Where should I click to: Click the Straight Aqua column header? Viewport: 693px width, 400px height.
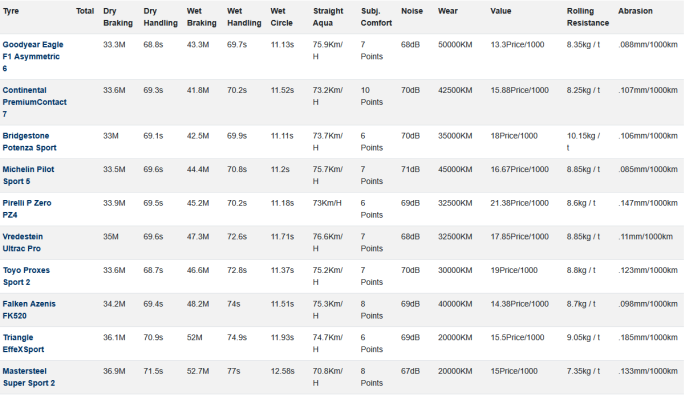point(328,17)
